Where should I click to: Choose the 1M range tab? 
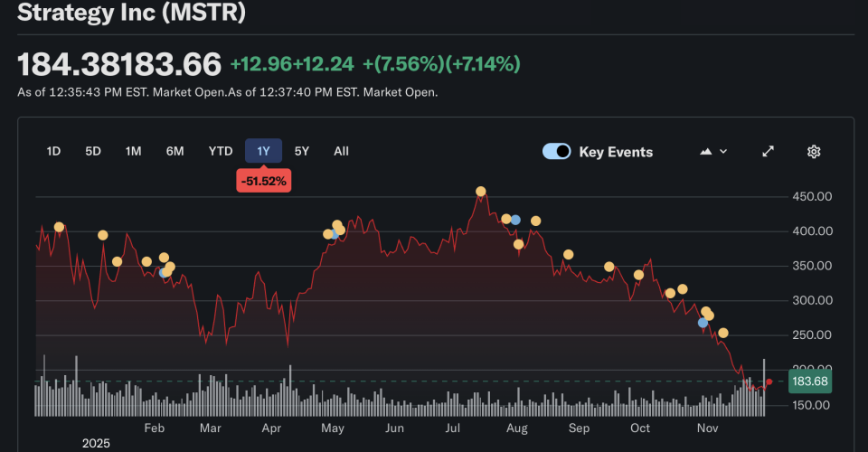coord(133,151)
